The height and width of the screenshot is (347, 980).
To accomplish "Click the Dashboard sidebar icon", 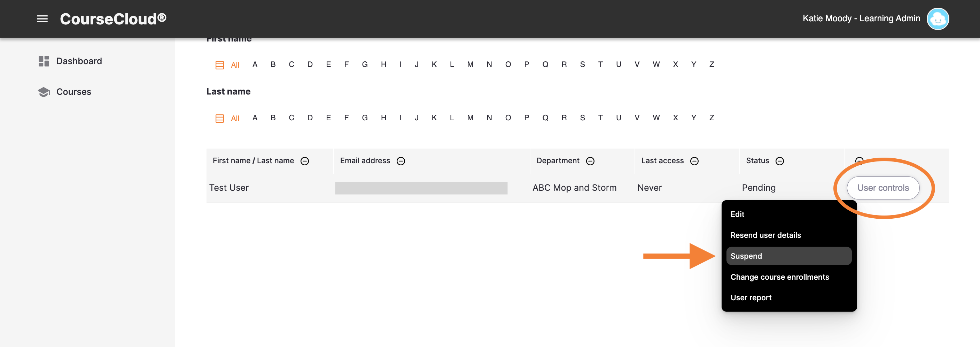I will point(44,61).
